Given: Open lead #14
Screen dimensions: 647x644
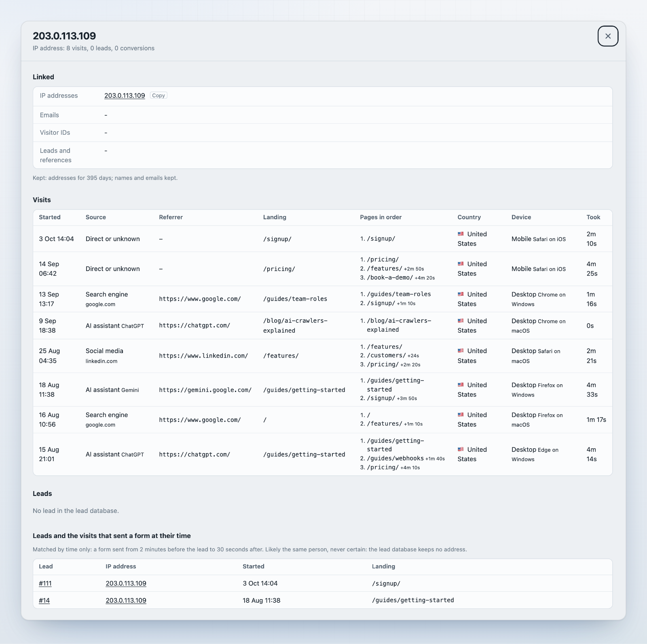Looking at the screenshot, I should (44, 600).
